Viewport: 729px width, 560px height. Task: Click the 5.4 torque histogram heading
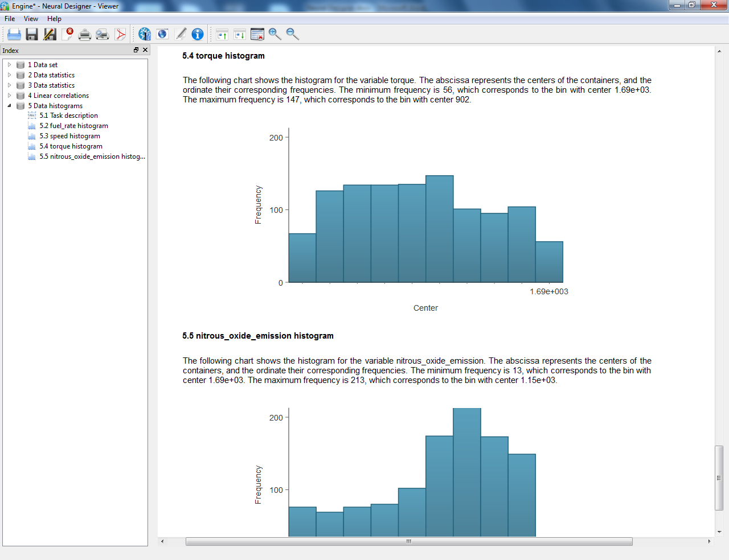click(223, 56)
